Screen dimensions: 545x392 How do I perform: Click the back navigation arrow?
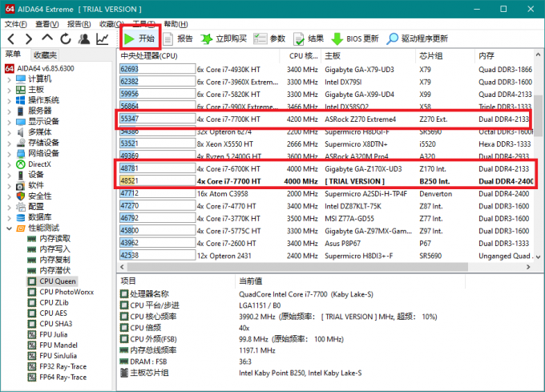pos(10,38)
